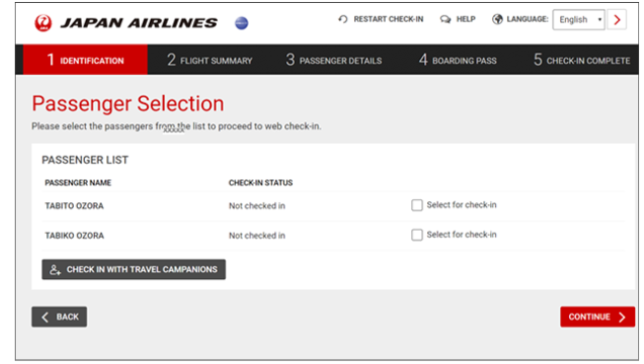644x364 pixels.
Task: Click the Passenger Selection heading
Action: (x=128, y=104)
